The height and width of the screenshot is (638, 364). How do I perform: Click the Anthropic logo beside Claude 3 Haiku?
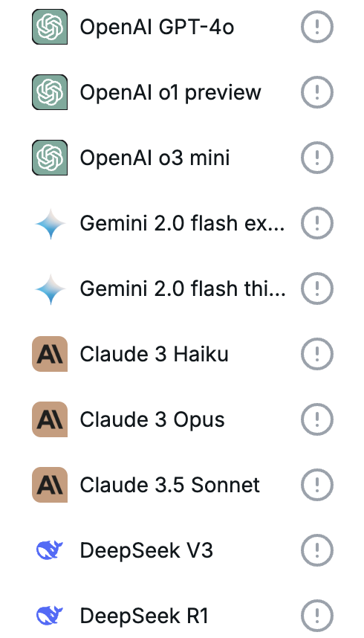50,354
